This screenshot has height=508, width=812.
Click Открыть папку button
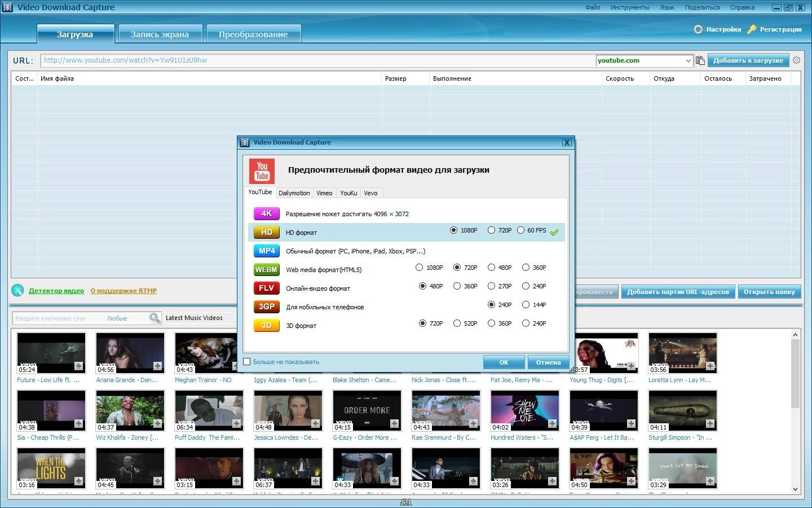769,292
